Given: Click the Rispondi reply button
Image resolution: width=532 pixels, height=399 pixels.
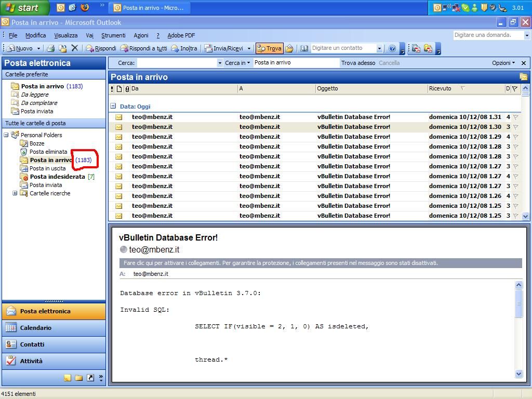Looking at the screenshot, I should pyautogui.click(x=101, y=48).
